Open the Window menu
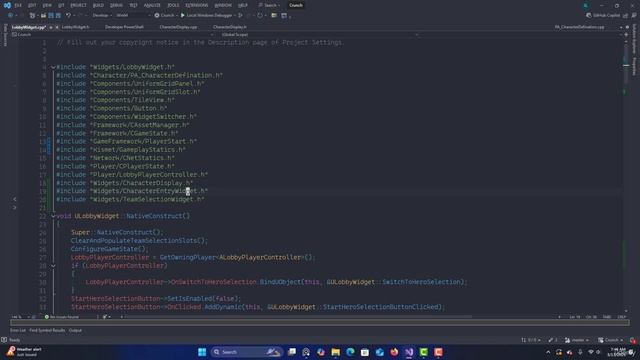This screenshot has height=360, width=640. pos(223,5)
